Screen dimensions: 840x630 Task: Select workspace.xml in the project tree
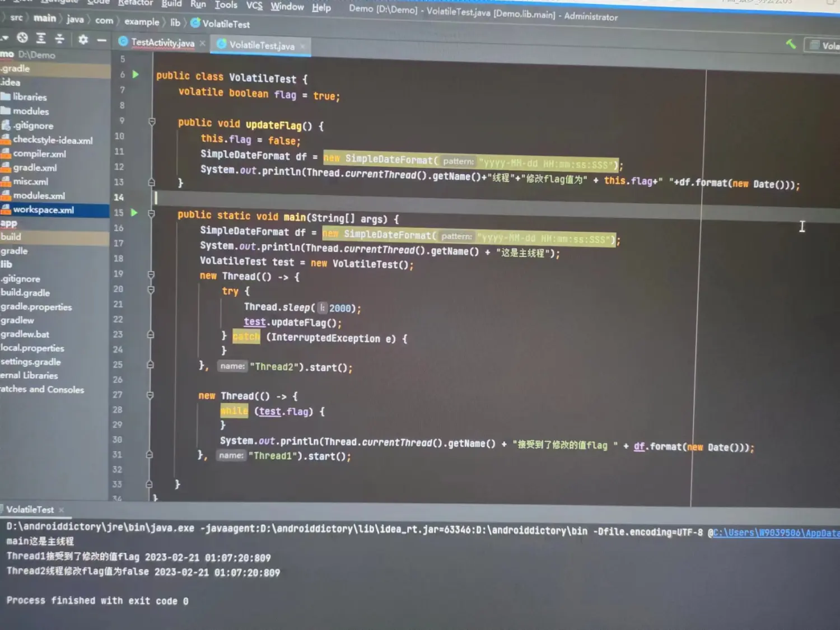(x=44, y=210)
